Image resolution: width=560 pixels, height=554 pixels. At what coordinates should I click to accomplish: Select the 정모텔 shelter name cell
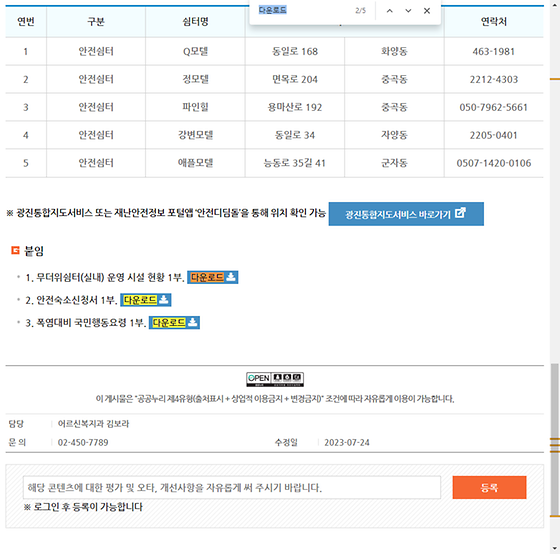click(x=195, y=79)
